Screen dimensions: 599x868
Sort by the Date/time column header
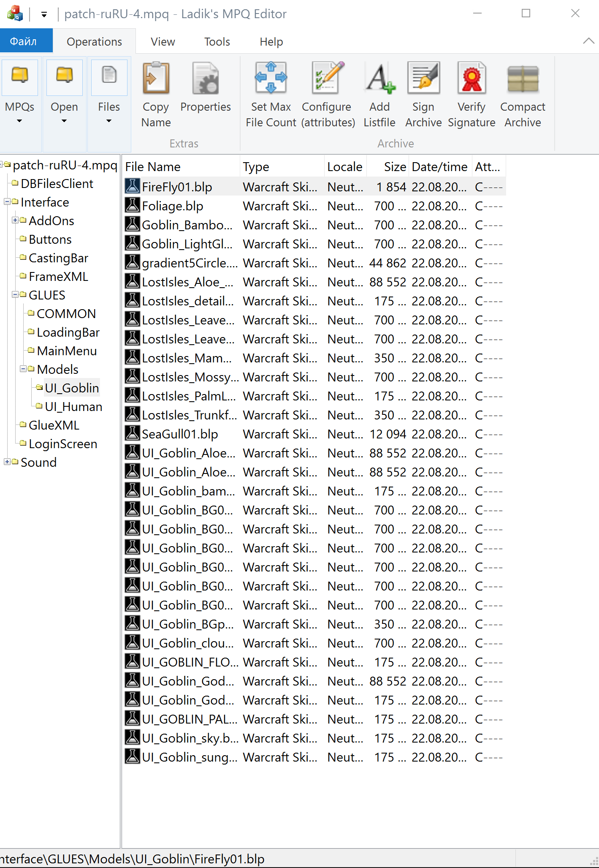point(440,166)
